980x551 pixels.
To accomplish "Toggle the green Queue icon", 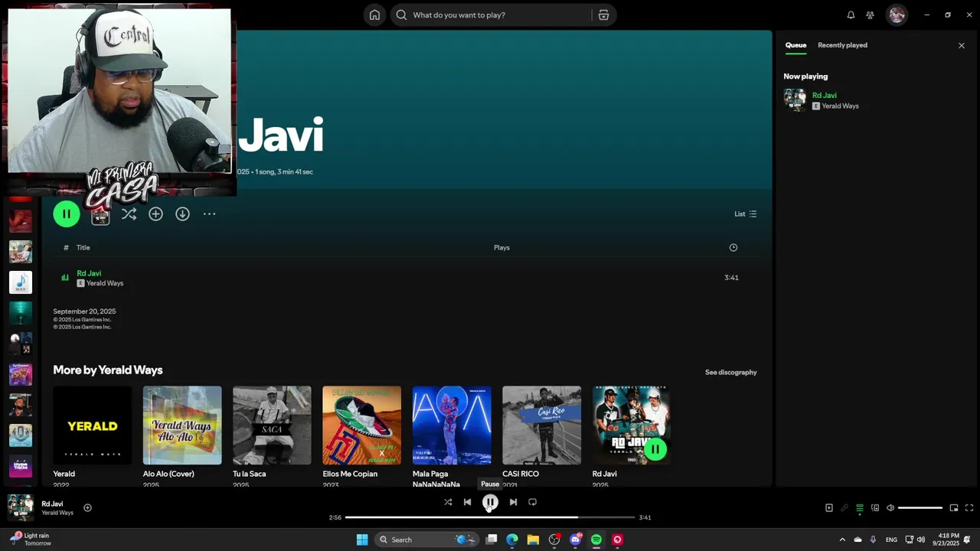I will click(860, 507).
